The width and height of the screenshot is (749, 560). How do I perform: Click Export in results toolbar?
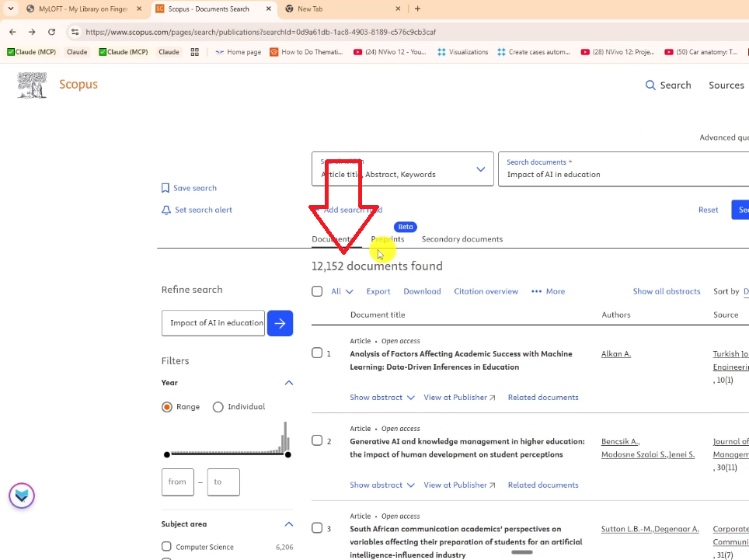coord(378,291)
